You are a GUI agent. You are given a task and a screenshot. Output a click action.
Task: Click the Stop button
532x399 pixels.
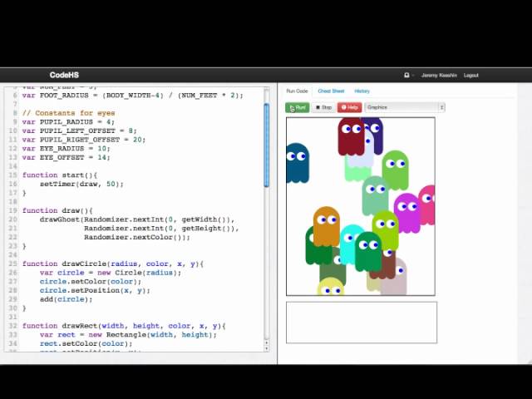323,107
